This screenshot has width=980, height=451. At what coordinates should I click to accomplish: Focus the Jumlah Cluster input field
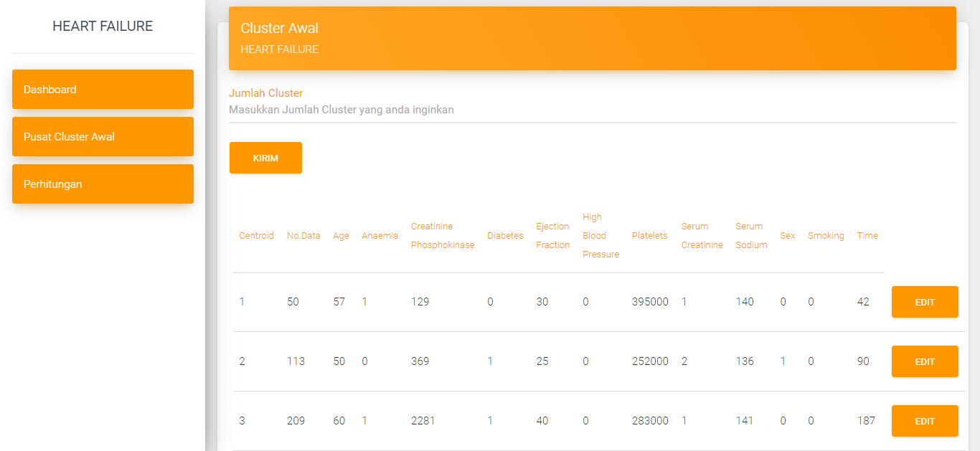592,110
